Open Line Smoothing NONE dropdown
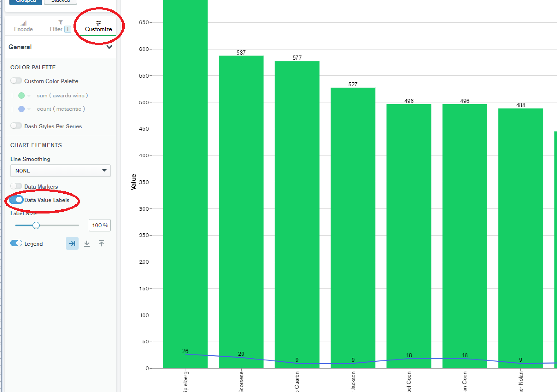 (x=60, y=170)
